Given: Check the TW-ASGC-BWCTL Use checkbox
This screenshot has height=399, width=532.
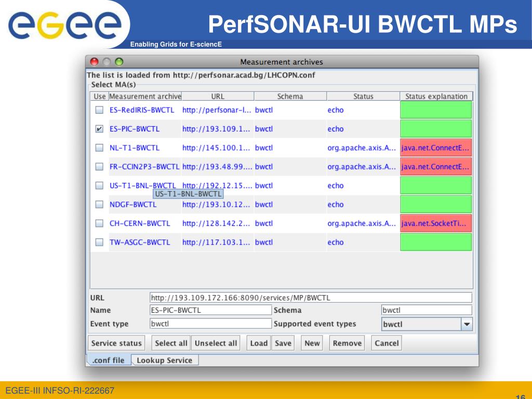Looking at the screenshot, I should (x=99, y=242).
